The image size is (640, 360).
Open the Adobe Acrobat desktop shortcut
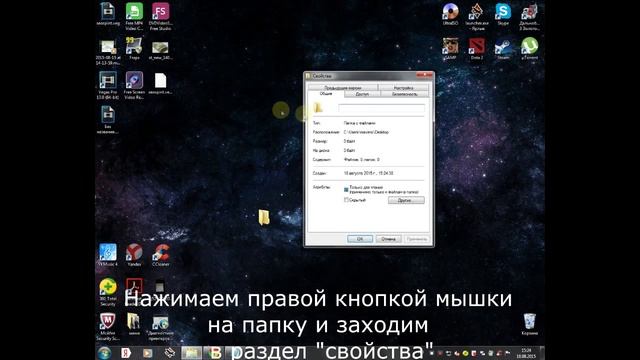[x=134, y=286]
